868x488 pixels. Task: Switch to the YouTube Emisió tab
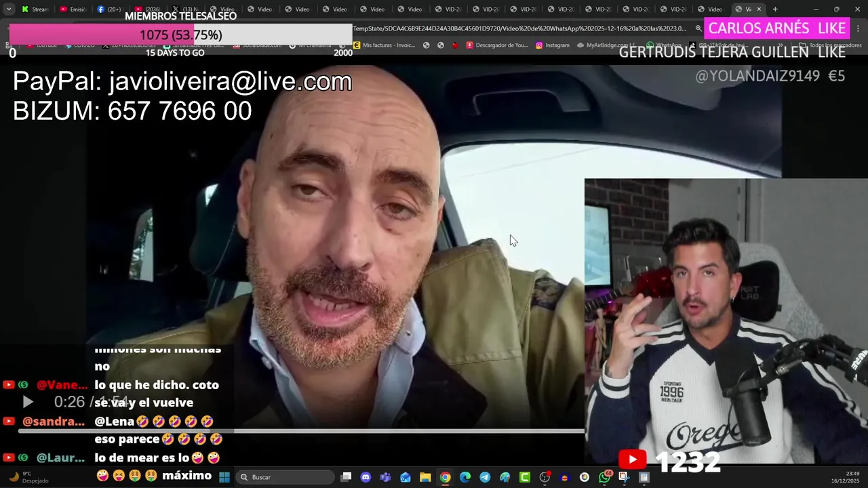(73, 9)
